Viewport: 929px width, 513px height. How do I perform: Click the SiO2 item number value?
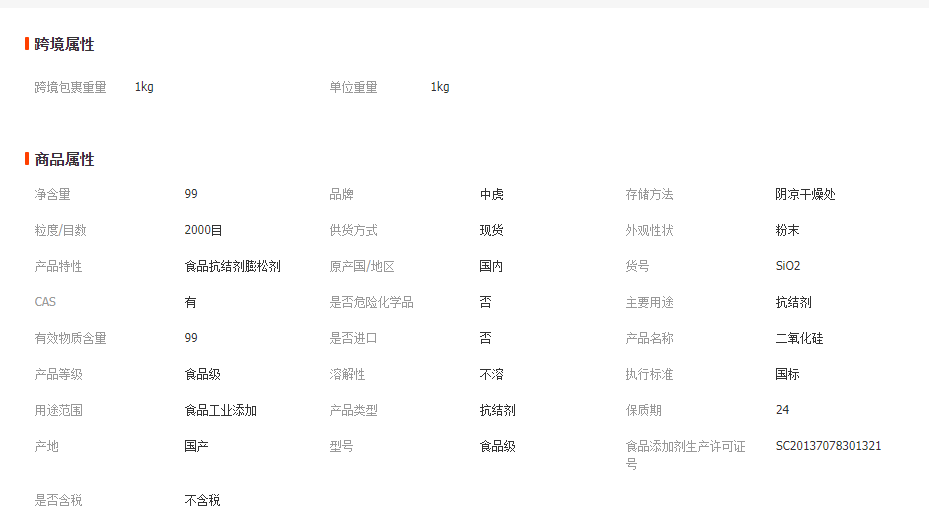click(x=788, y=266)
